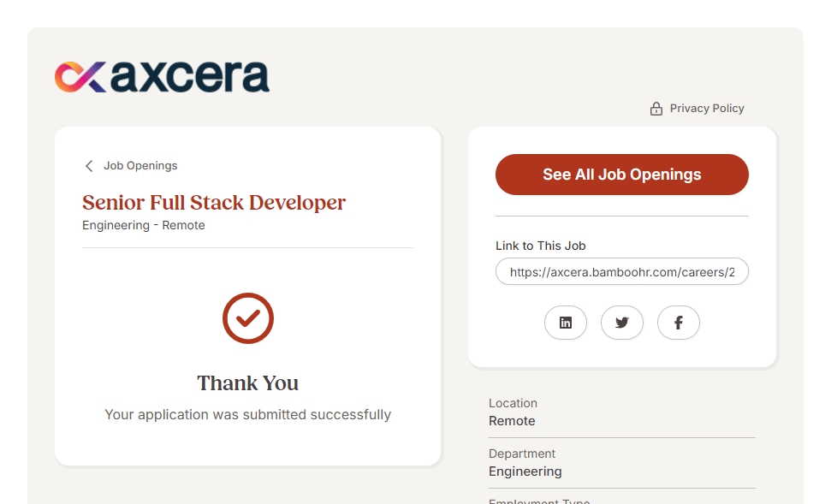Image resolution: width=831 pixels, height=504 pixels.
Task: Click the lock icon beside Privacy Policy
Action: pyautogui.click(x=656, y=109)
